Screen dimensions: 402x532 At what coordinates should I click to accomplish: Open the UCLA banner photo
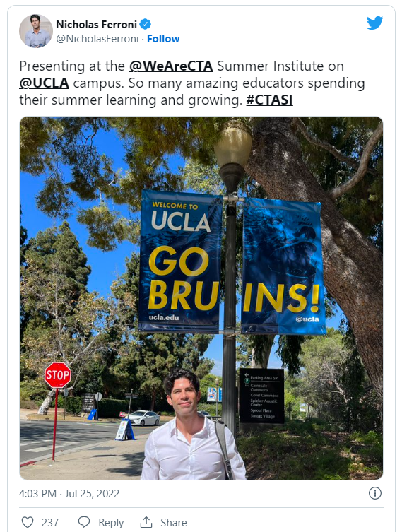click(x=201, y=298)
